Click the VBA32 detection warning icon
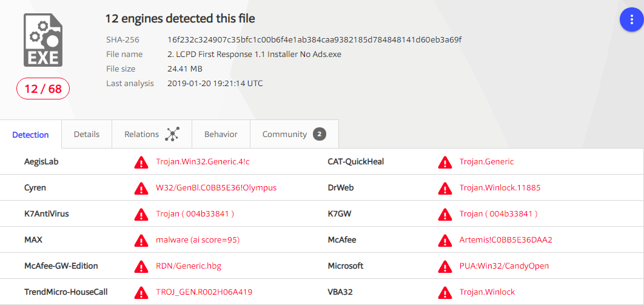Viewport: 644px width, 305px height. [444, 292]
